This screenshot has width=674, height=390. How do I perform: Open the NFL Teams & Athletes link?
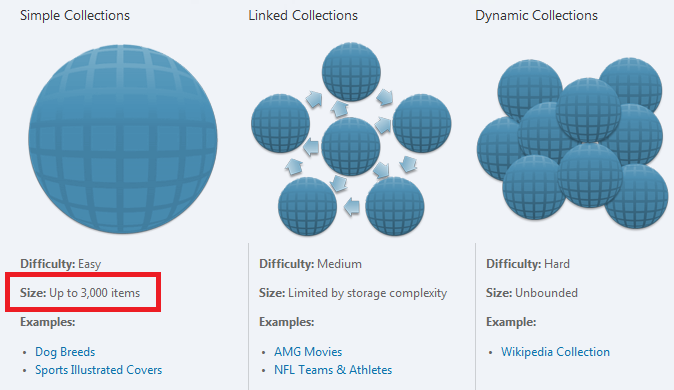tap(333, 370)
